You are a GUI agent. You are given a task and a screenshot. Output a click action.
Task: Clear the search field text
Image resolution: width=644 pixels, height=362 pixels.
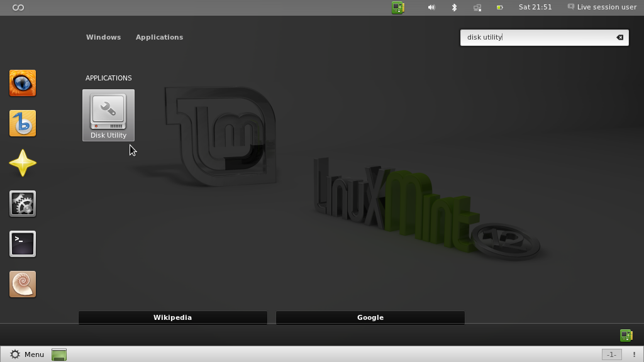click(x=619, y=37)
